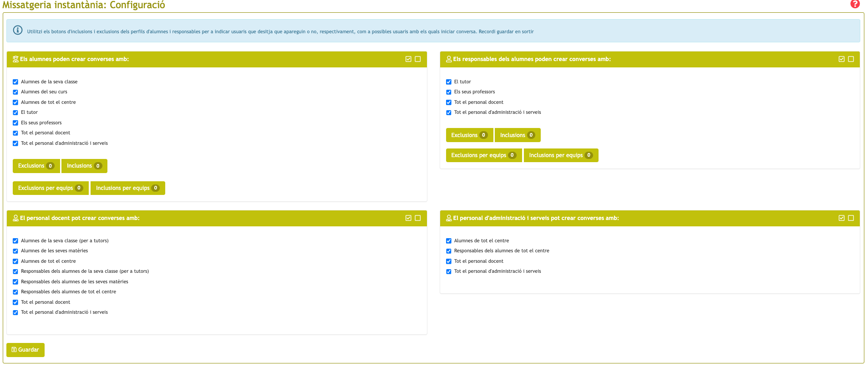
Task: Click the info icon in blue banner
Action: (x=18, y=30)
